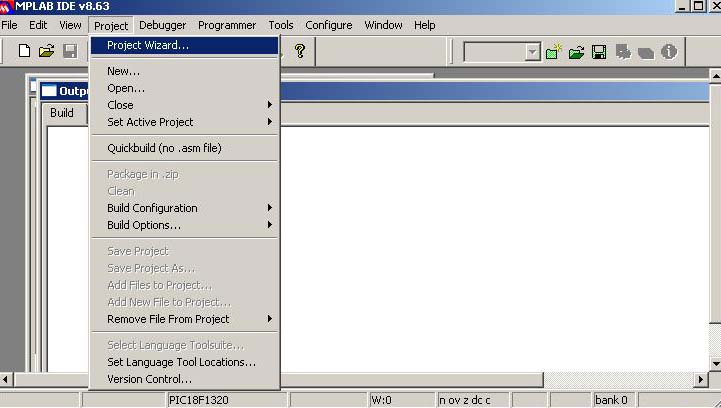Viewport: 721px width, 408px height.
Task: Click the Open Project folder icon
Action: point(577,52)
